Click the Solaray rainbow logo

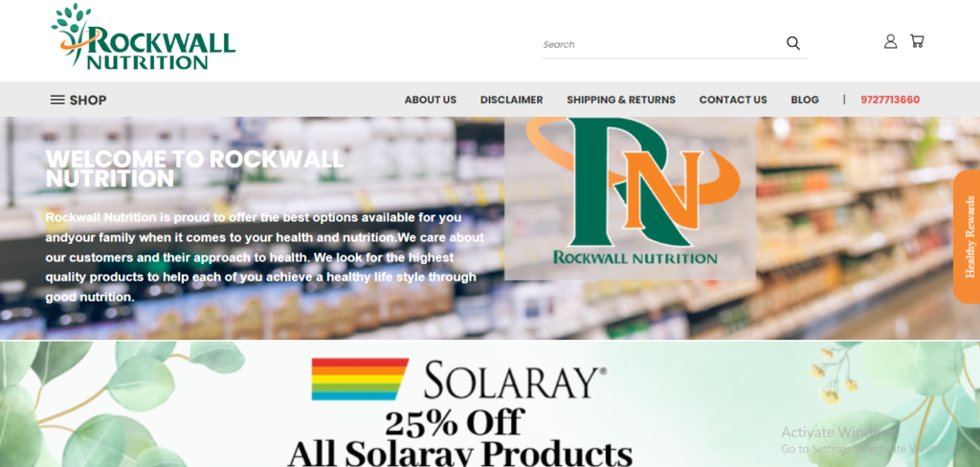(360, 379)
